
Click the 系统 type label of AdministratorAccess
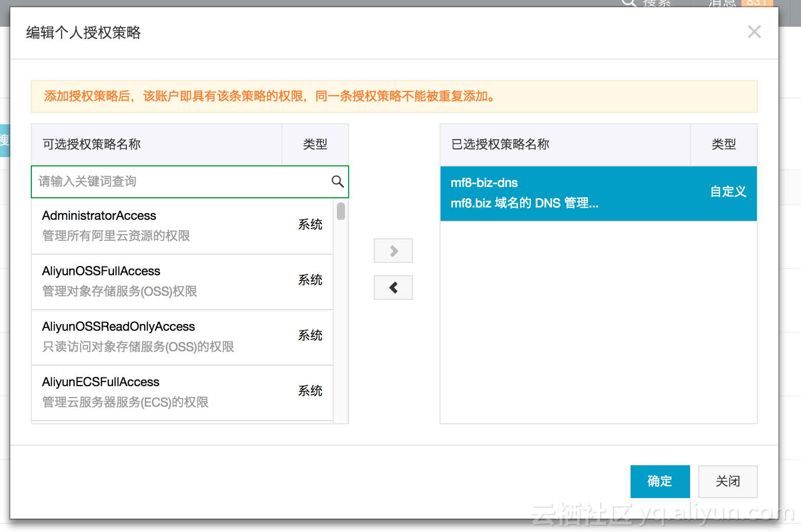coord(310,224)
